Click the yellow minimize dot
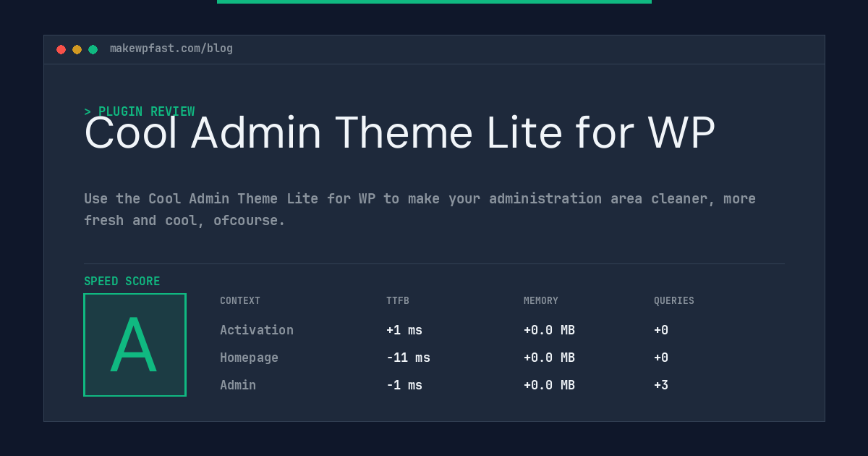 point(77,49)
